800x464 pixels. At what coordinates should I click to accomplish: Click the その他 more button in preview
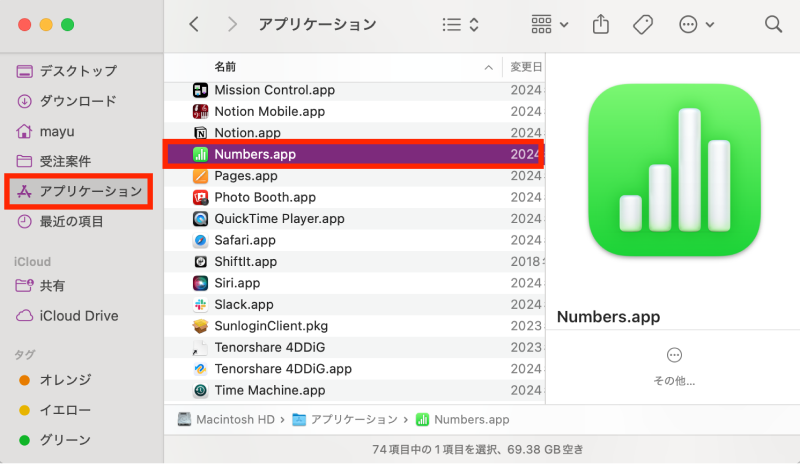click(674, 367)
